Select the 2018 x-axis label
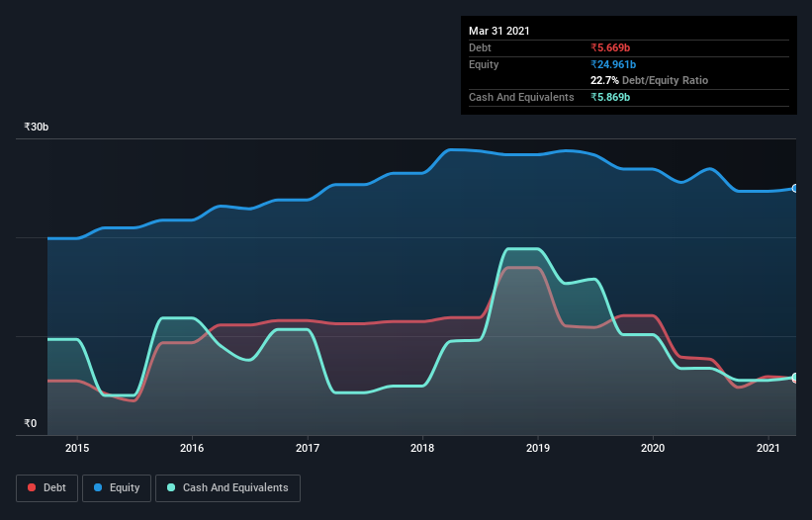The width and height of the screenshot is (812, 520). tap(422, 448)
